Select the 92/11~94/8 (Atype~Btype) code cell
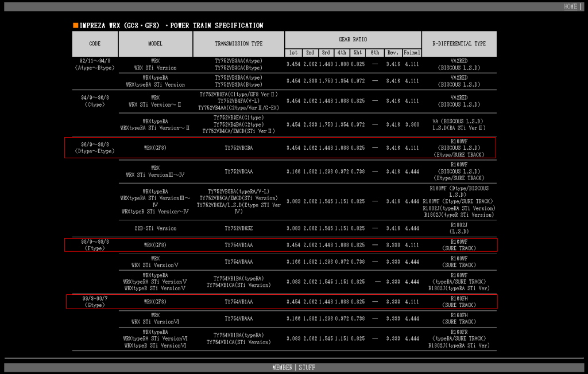Viewport: 588px width, 374px height. (x=95, y=64)
